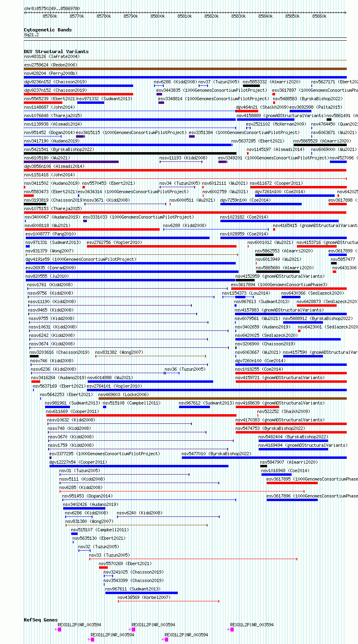Click the nsv6105180 (Wu2021) label
Screen dimensions: 358x644
pyautogui.click(x=47, y=158)
